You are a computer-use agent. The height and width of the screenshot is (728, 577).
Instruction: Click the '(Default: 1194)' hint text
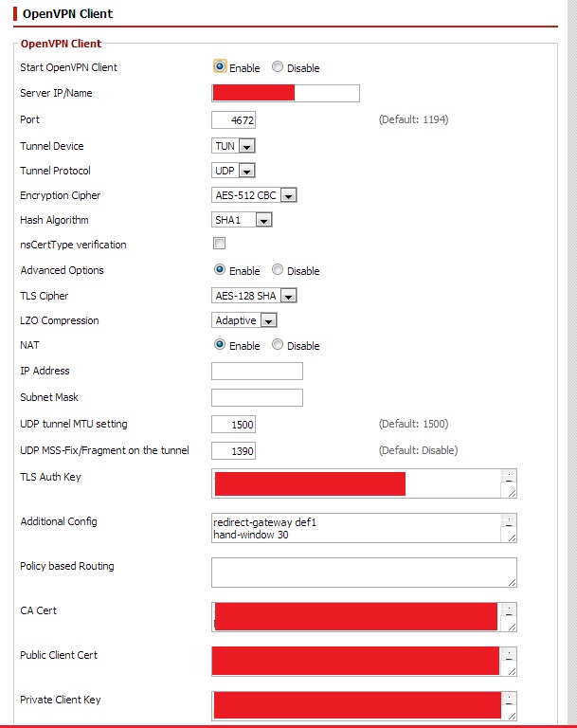click(x=414, y=119)
